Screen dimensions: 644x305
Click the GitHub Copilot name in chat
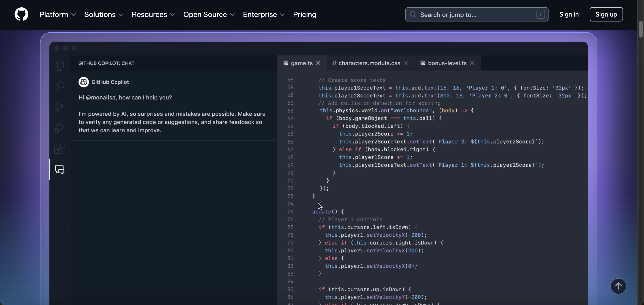(110, 82)
